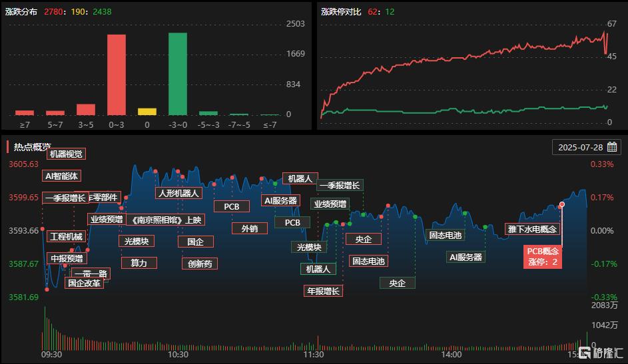Select the 国企改革 hotspot tag
The height and width of the screenshot is (364, 628).
[84, 283]
